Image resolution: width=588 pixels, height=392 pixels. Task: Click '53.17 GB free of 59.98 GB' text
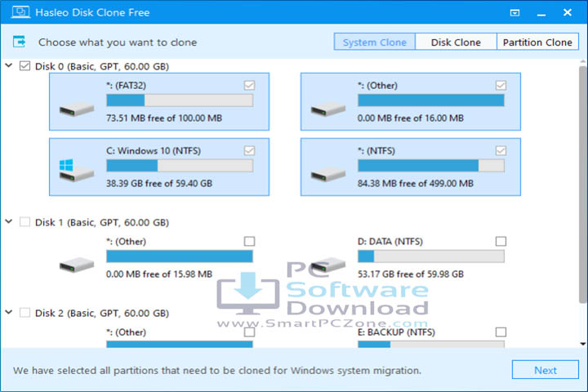[x=410, y=274]
